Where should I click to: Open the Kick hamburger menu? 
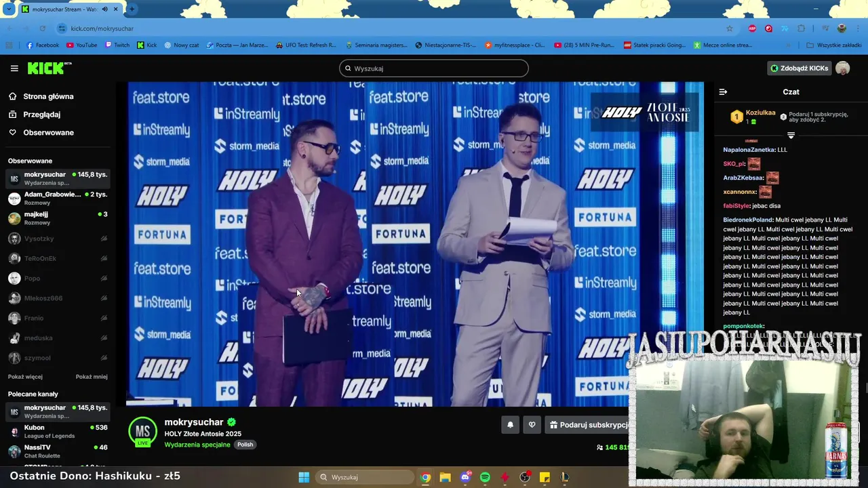pyautogui.click(x=14, y=68)
